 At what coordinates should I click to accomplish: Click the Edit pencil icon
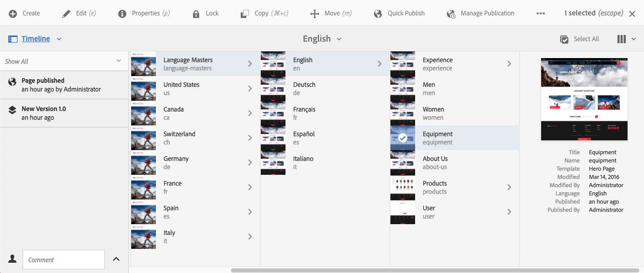(66, 13)
